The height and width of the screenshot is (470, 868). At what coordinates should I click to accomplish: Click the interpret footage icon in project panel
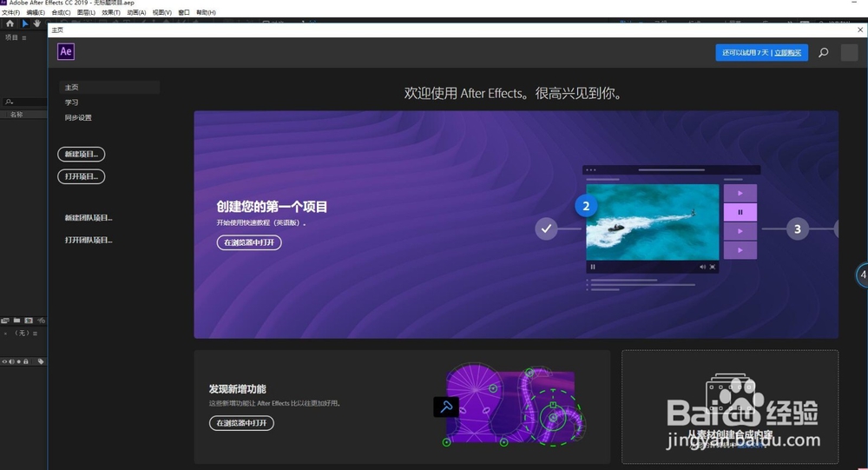(5, 321)
